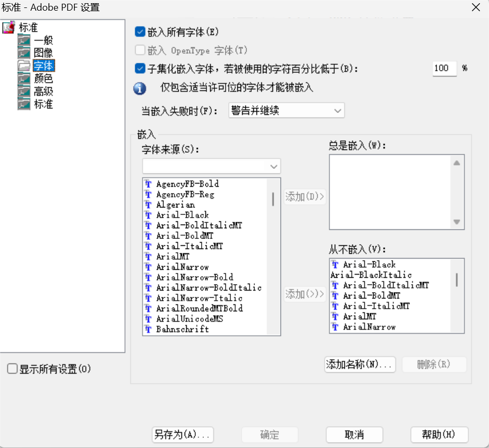
Task: Close the Adobe PDF 设置 dialog
Action: click(476, 7)
